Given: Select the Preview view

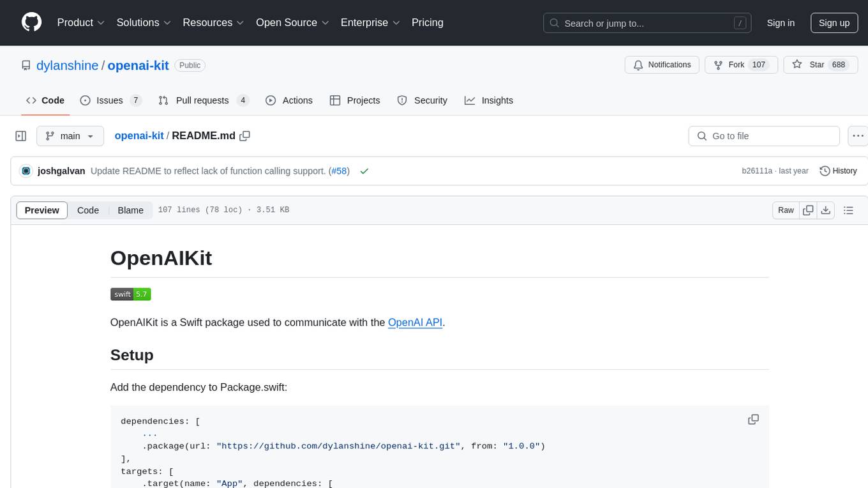Looking at the screenshot, I should coord(42,210).
